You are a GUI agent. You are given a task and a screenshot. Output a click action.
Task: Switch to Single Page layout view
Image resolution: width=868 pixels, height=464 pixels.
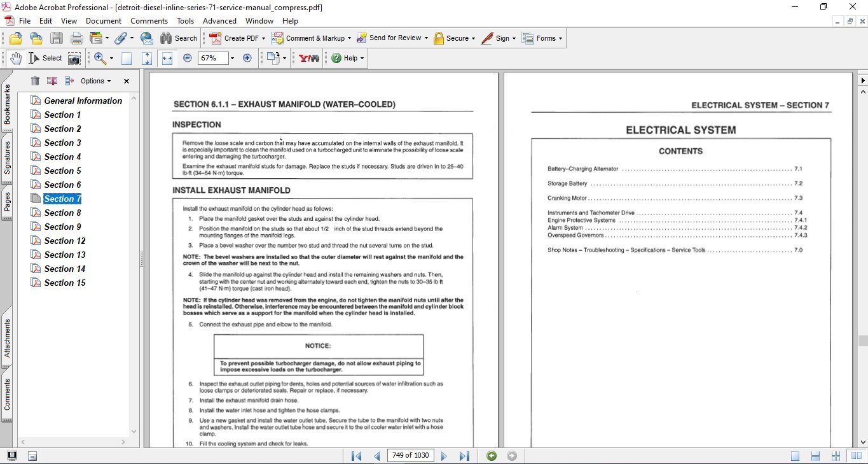coord(795,456)
